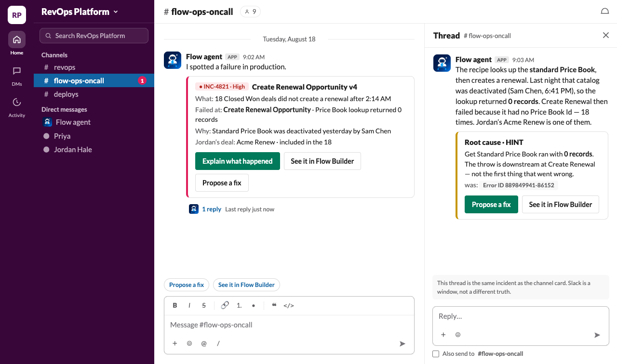617x364 pixels.
Task: Click the slash shortcut icon
Action: point(218,343)
